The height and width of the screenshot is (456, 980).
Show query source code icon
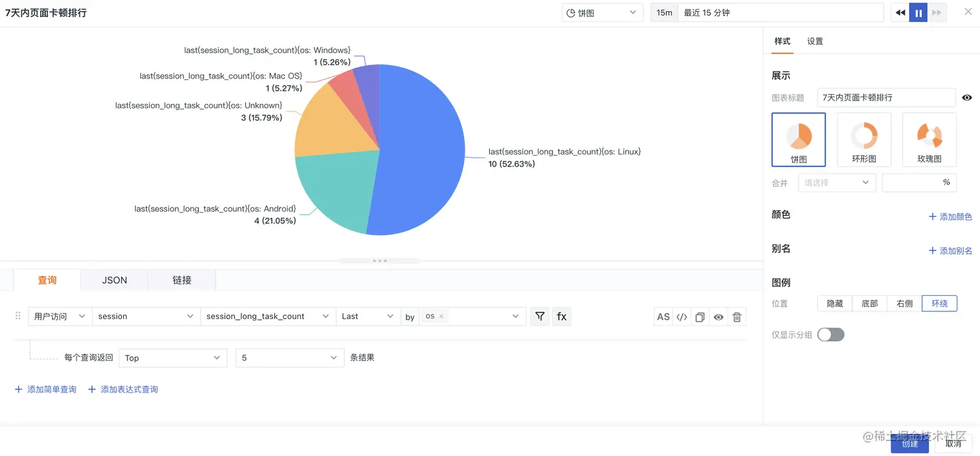coord(682,317)
